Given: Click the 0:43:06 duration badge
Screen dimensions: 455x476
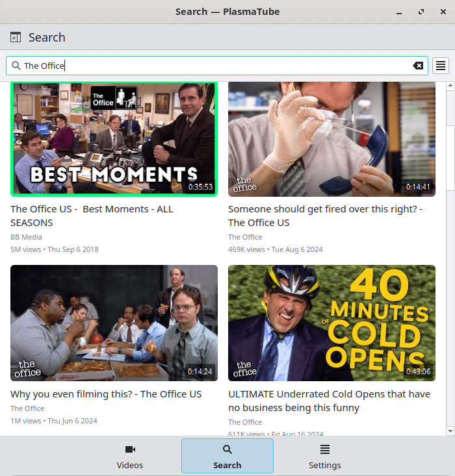Looking at the screenshot, I should tap(418, 371).
